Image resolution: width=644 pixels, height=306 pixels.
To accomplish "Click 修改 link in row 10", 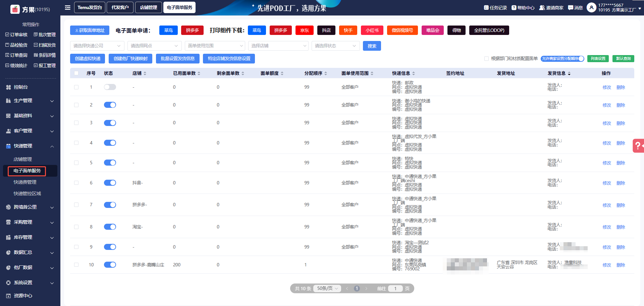I will (x=607, y=265).
